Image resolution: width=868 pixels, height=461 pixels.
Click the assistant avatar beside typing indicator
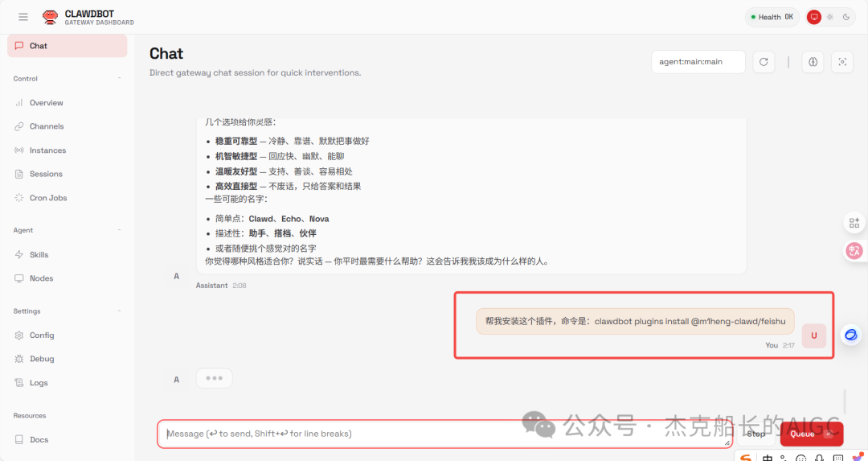coord(177,380)
